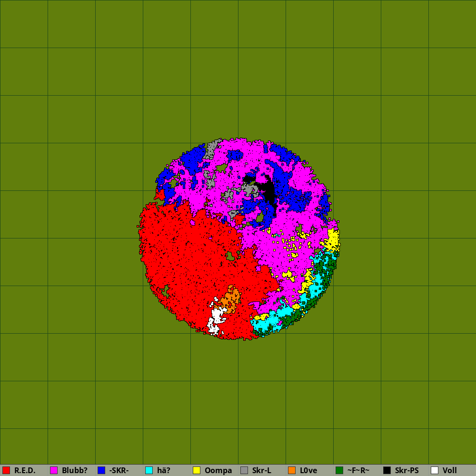The width and height of the screenshot is (476, 476).
Task: Select the -SKR- legend label
Action: pyautogui.click(x=119, y=471)
